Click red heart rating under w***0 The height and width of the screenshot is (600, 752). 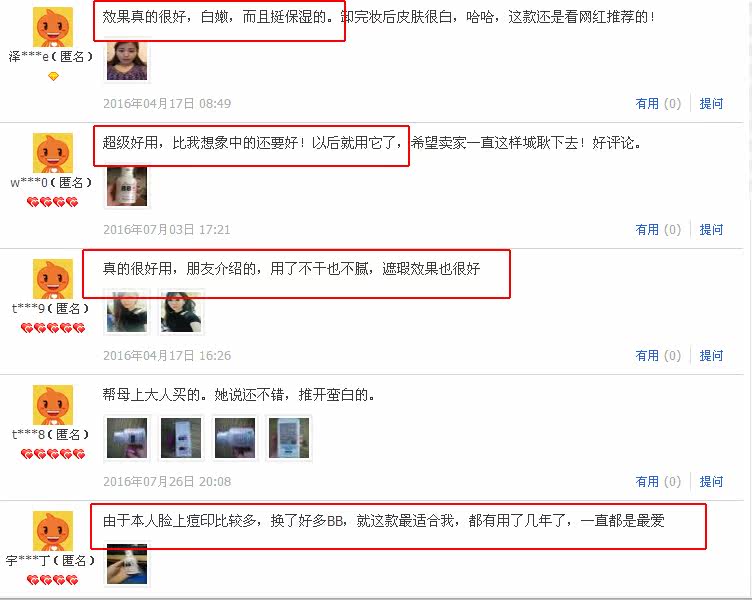pos(52,202)
